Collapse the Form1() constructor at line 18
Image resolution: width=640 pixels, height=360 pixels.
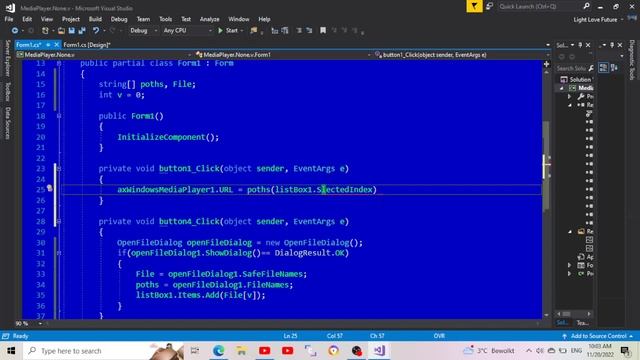(59, 116)
